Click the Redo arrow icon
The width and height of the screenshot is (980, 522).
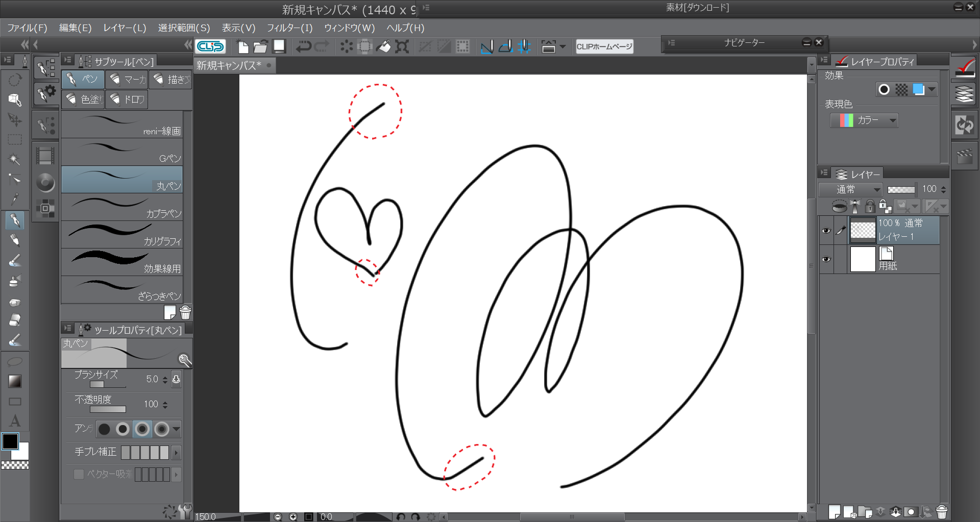click(x=322, y=47)
